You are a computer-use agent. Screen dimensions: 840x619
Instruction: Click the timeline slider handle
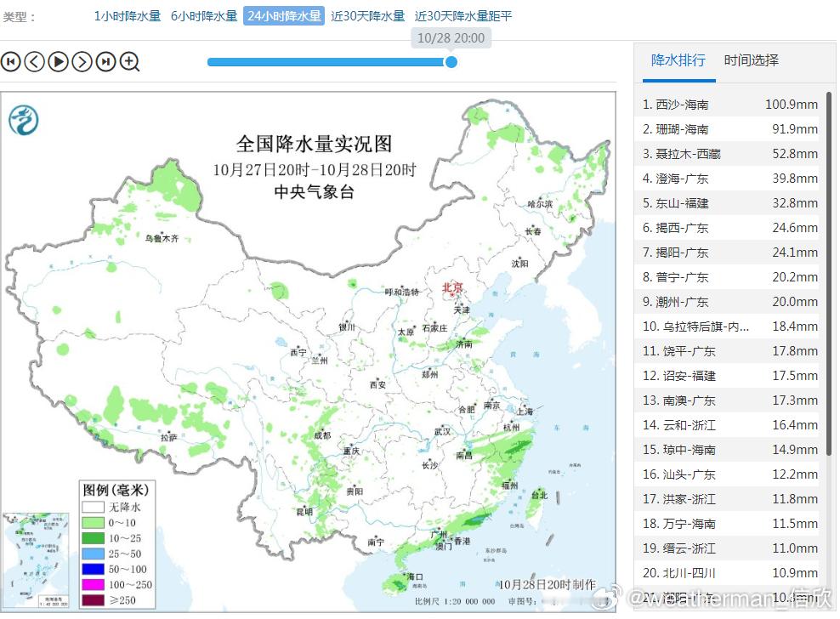pyautogui.click(x=451, y=62)
